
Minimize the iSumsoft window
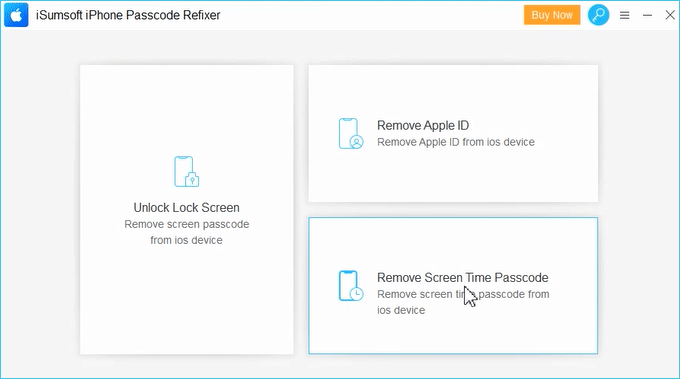click(x=647, y=16)
